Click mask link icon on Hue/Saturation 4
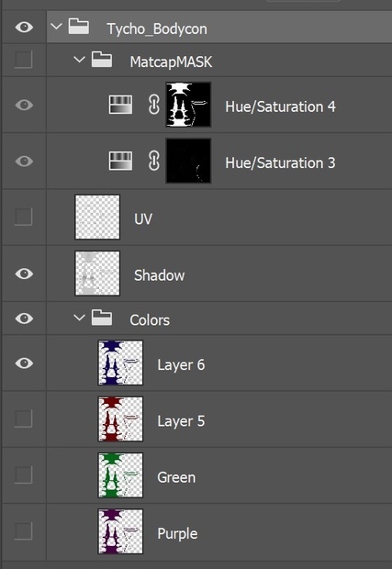Image resolution: width=392 pixels, height=569 pixels. pos(154,105)
